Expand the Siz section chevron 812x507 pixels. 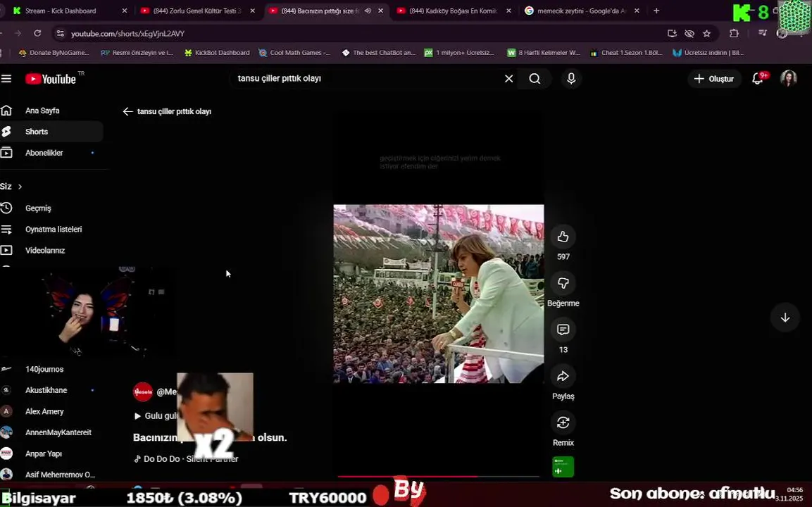click(20, 187)
